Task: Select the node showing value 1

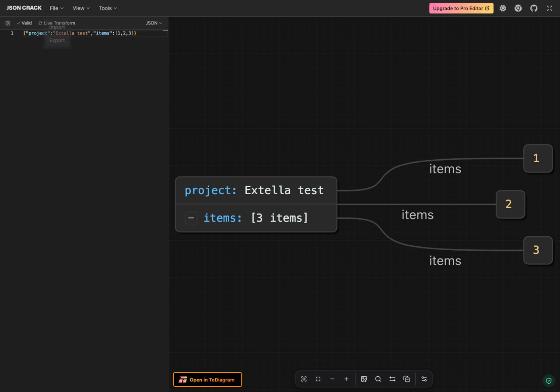Action: tap(538, 158)
